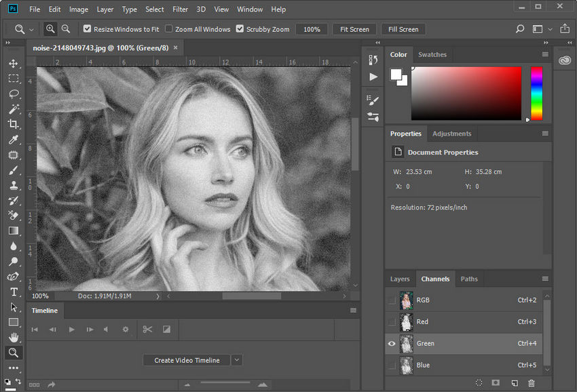Select the Dodge tool
577x392 pixels.
(14, 261)
